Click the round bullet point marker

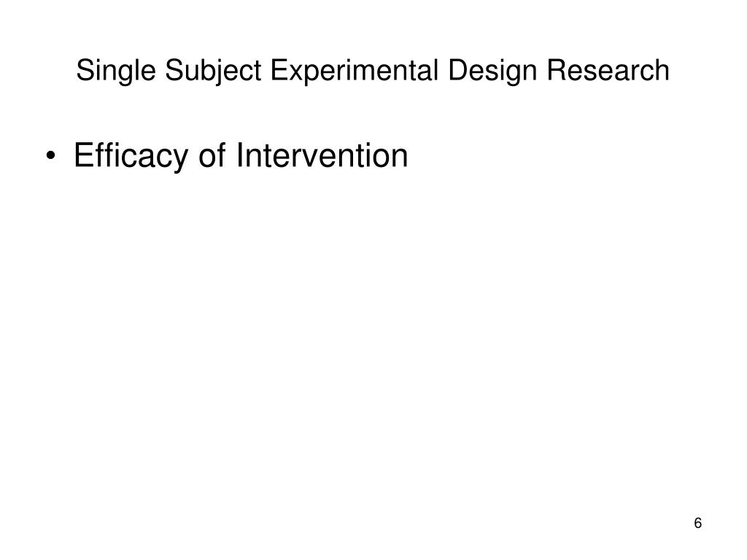51,156
